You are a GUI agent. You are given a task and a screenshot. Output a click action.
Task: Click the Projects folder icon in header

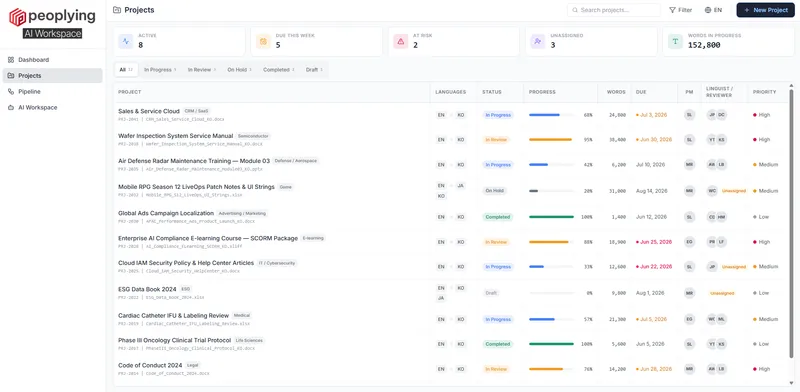(x=117, y=10)
